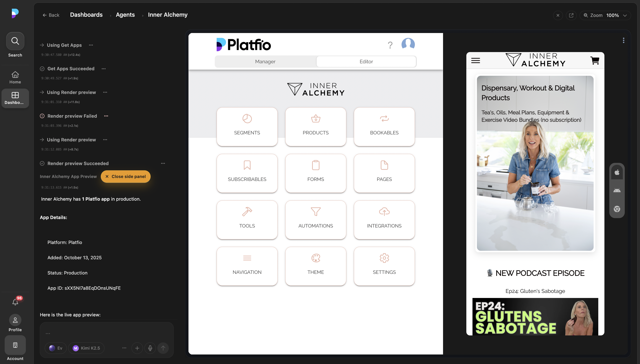The width and height of the screenshot is (640, 364).
Task: Open the Bookables tile
Action: [384, 127]
